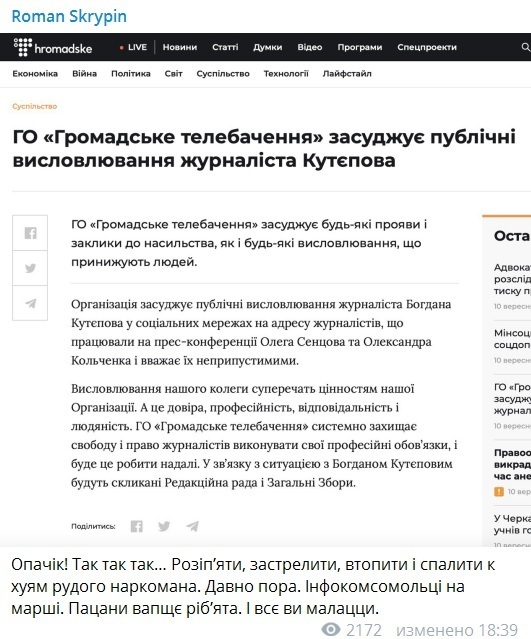Open the Відео menu item

click(x=310, y=47)
